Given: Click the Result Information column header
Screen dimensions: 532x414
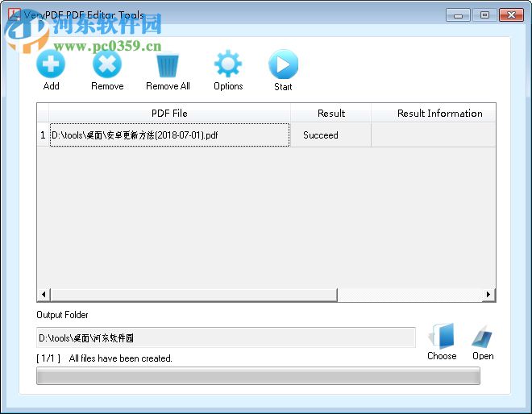Looking at the screenshot, I should tap(434, 113).
